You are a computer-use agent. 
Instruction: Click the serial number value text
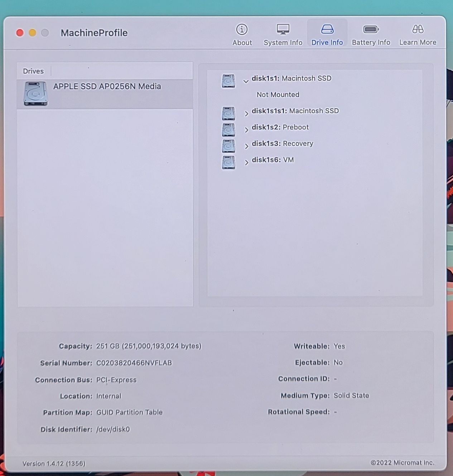[134, 363]
